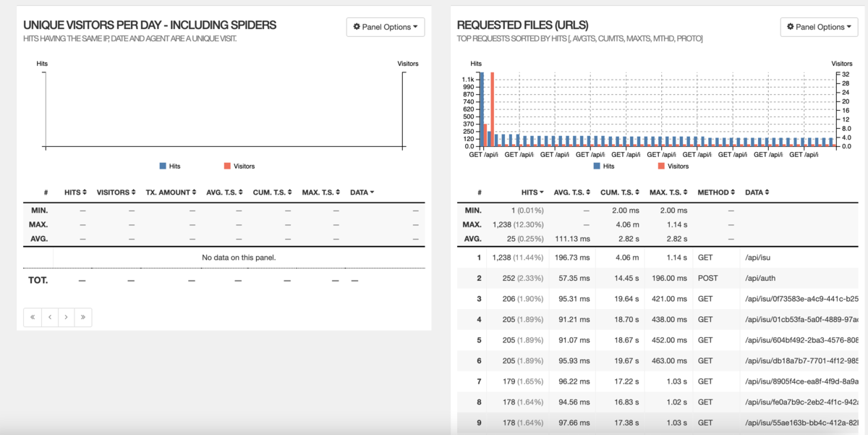Select max time "438.00 ms"

pos(669,319)
